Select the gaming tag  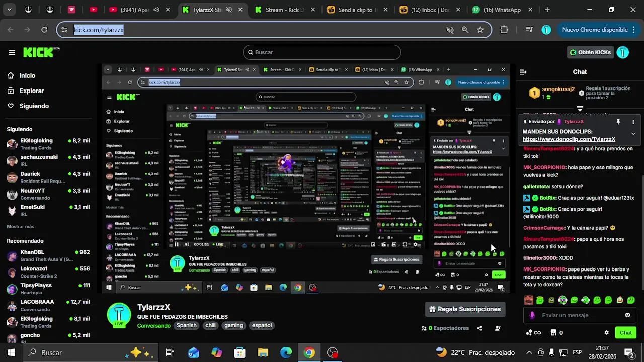tap(233, 325)
